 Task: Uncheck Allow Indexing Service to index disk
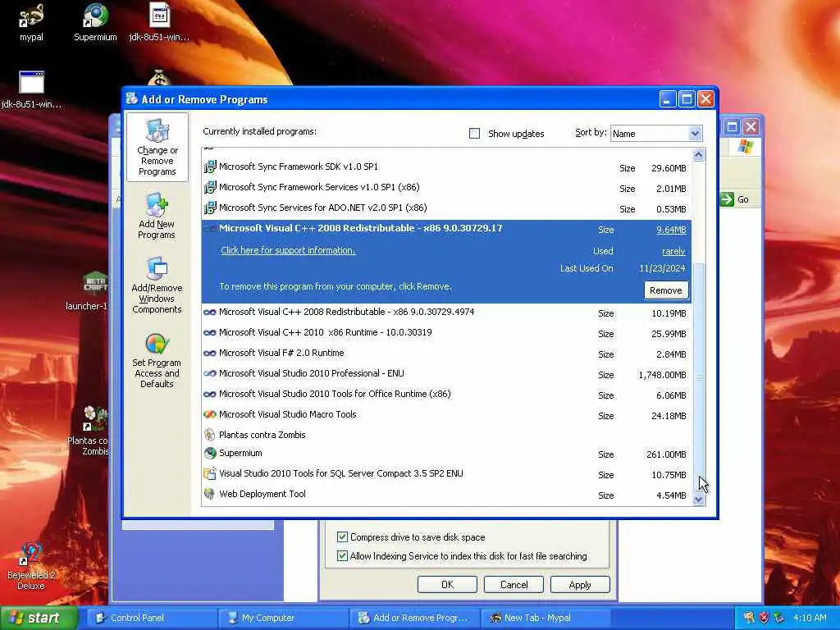(x=342, y=556)
